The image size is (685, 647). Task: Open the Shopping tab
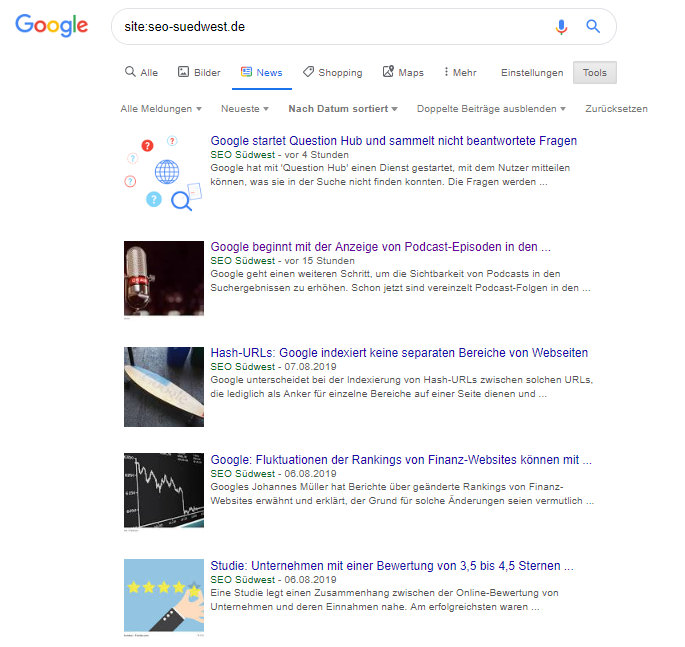coord(333,72)
